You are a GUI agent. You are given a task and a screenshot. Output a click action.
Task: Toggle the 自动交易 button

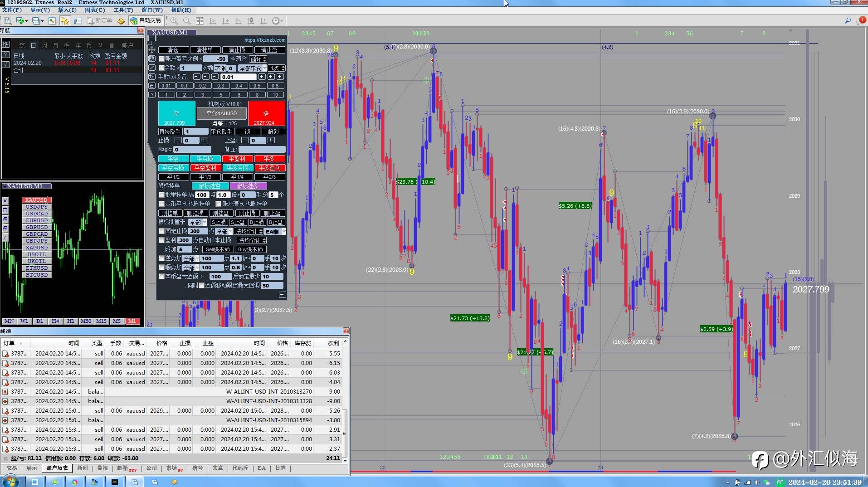point(146,20)
